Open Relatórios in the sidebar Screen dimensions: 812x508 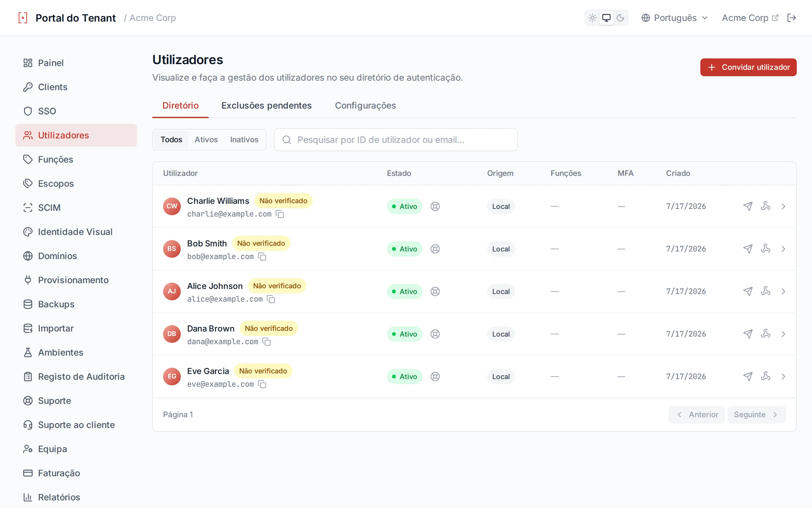pyautogui.click(x=76, y=497)
